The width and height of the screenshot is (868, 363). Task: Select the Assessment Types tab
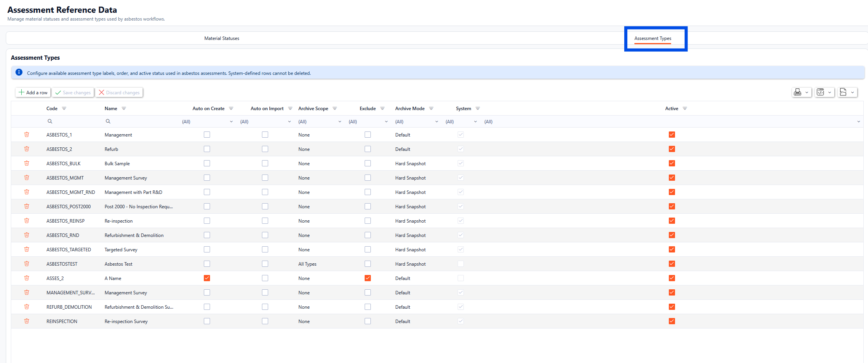coord(653,38)
